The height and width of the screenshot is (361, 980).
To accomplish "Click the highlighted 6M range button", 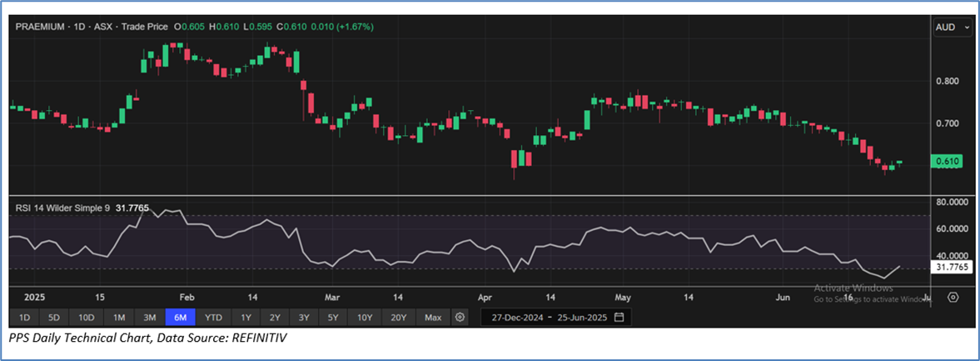I will [x=182, y=317].
